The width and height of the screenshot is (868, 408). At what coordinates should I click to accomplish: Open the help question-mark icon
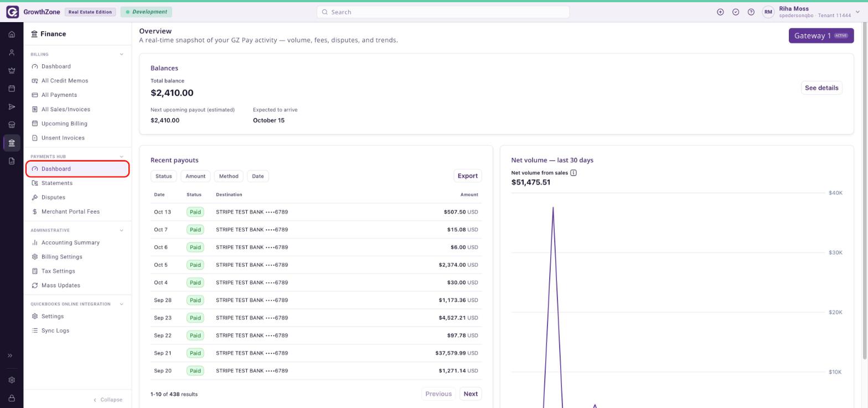751,12
